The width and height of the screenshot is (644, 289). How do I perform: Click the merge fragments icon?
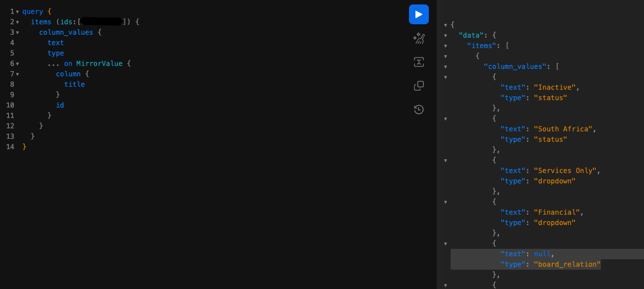click(x=419, y=62)
